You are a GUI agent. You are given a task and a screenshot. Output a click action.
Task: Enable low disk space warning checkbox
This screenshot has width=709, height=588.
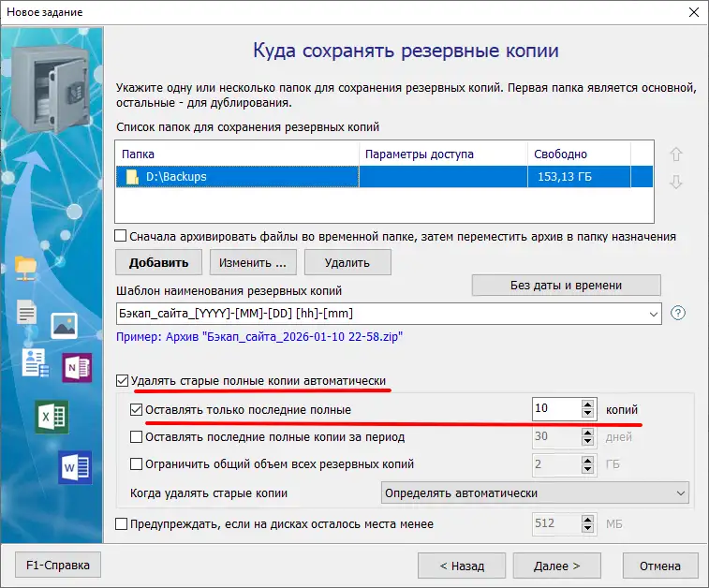pyautogui.click(x=121, y=523)
